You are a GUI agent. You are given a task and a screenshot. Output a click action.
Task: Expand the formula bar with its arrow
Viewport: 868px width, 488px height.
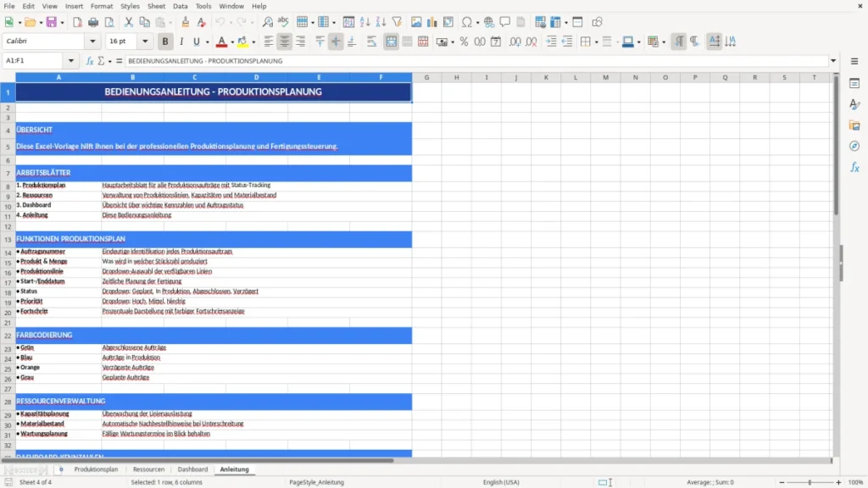833,61
